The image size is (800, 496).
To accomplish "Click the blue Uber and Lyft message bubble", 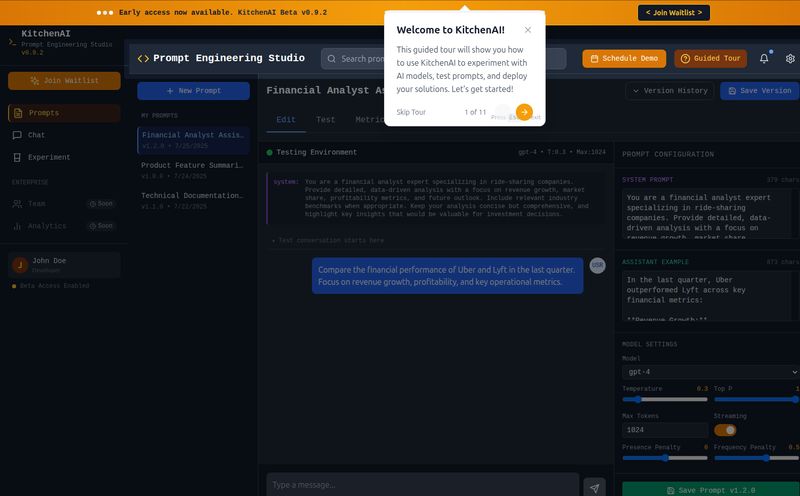I will coord(447,276).
